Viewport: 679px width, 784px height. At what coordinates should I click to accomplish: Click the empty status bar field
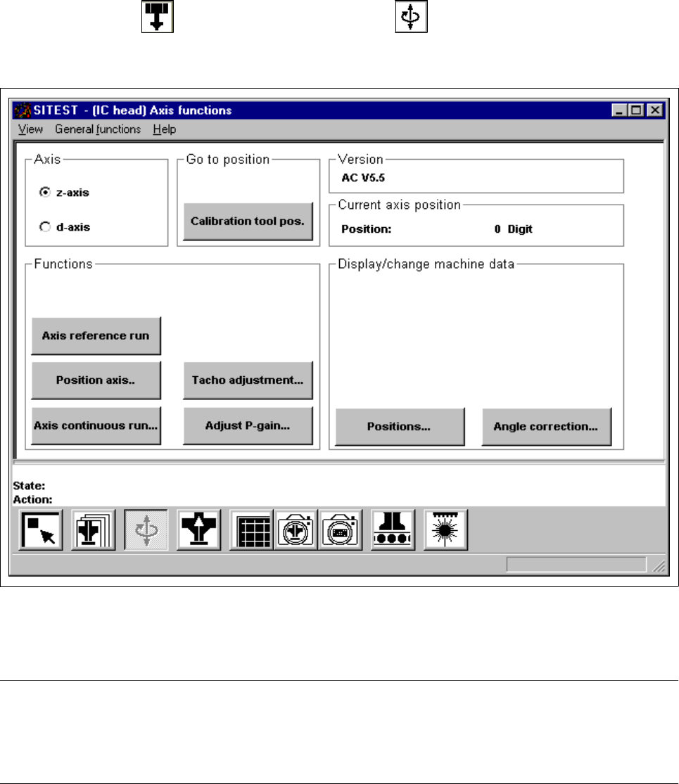576,565
